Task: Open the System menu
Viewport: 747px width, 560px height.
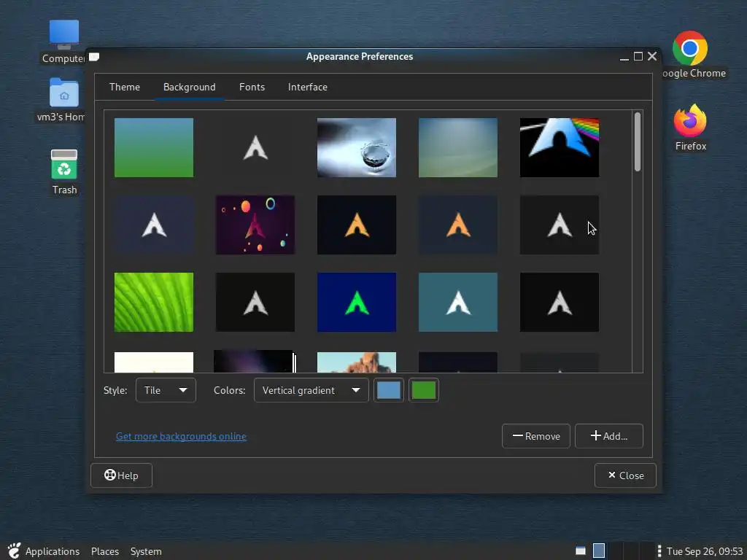Action: click(x=146, y=551)
